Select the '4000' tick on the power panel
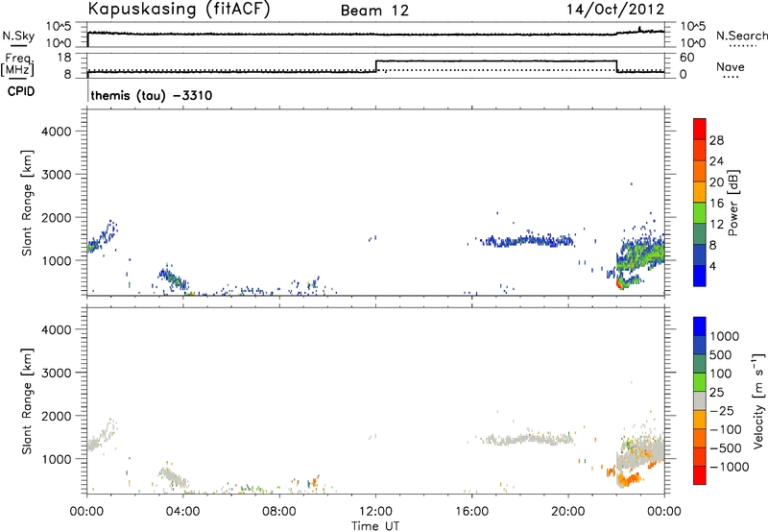The height and width of the screenshot is (532, 768). 57,132
